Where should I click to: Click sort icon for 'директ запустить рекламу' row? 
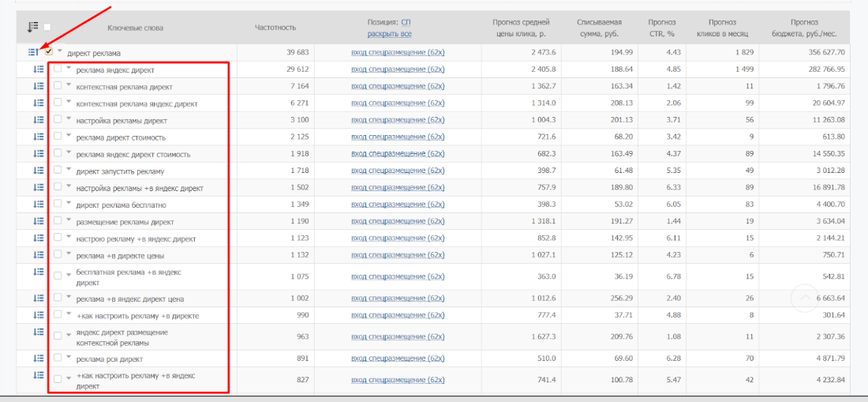[x=39, y=171]
